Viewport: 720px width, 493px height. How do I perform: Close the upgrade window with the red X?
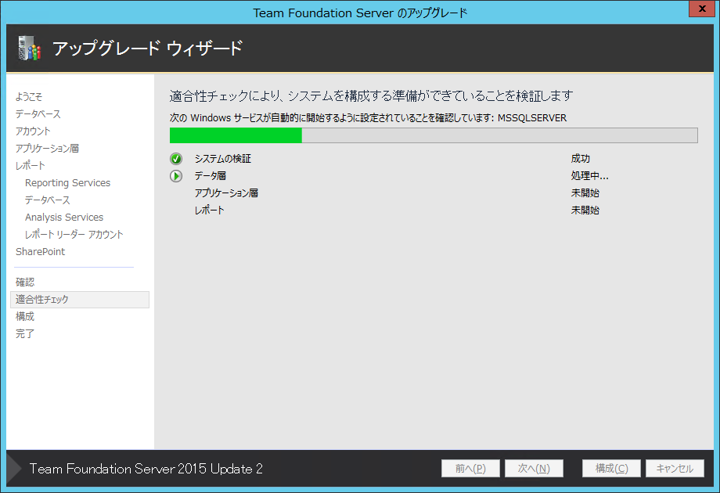702,9
